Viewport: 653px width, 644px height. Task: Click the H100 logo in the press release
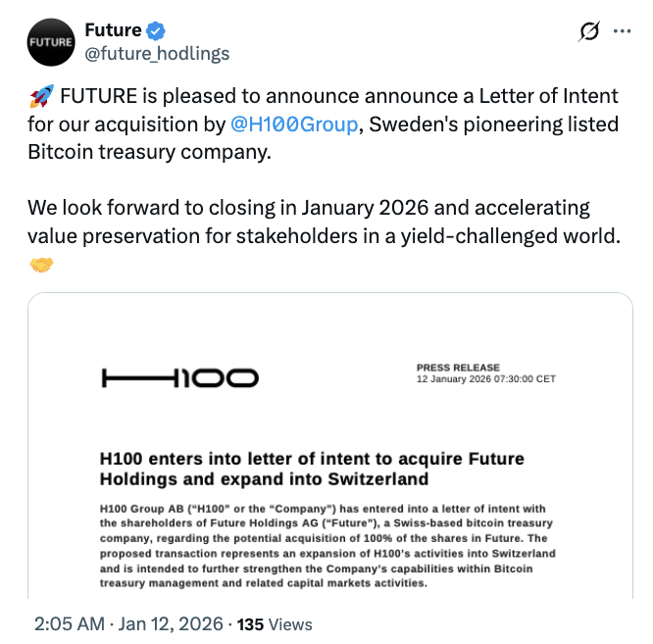(179, 376)
